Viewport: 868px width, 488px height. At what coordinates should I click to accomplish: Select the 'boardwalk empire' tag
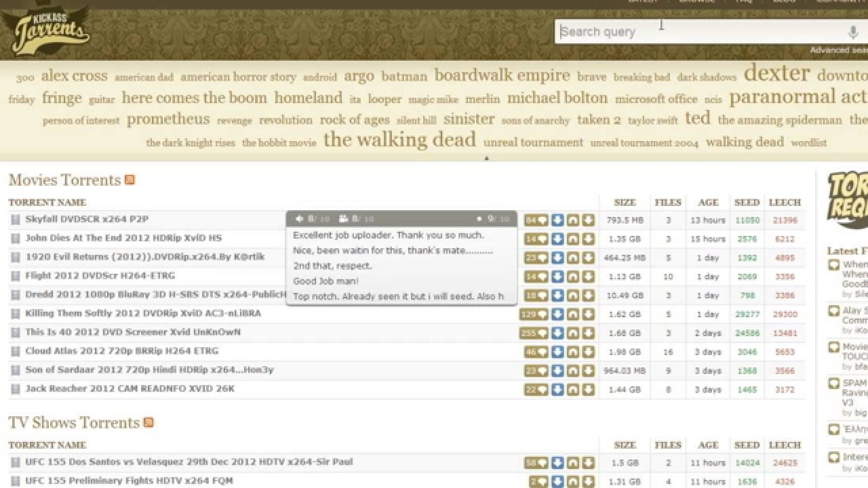pyautogui.click(x=502, y=75)
